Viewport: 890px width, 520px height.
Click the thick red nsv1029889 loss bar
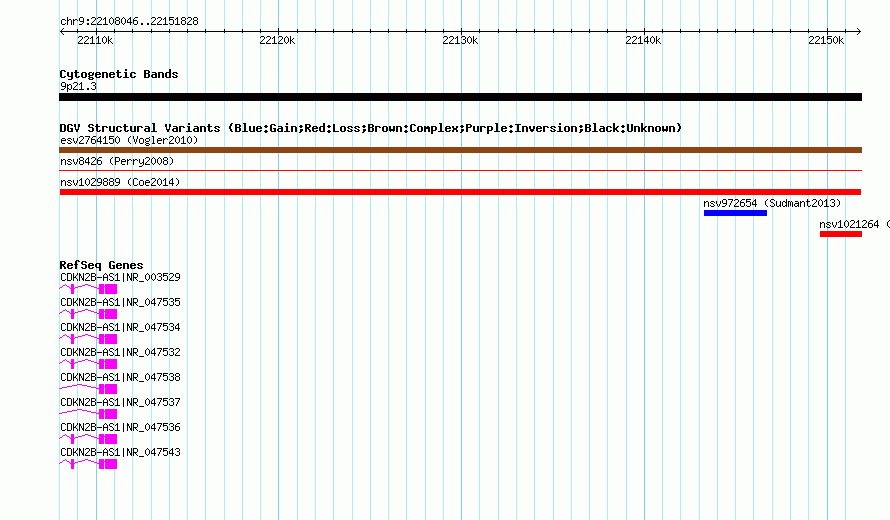click(x=460, y=192)
